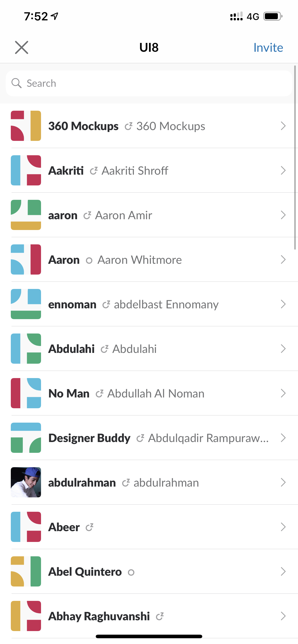Close the UI8 members list
The image size is (298, 644).
point(22,47)
